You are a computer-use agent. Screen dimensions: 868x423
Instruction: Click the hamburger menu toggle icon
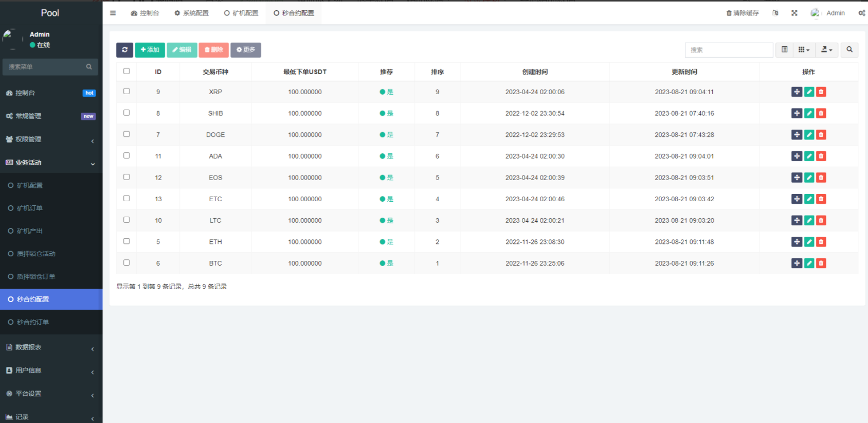pos(113,13)
